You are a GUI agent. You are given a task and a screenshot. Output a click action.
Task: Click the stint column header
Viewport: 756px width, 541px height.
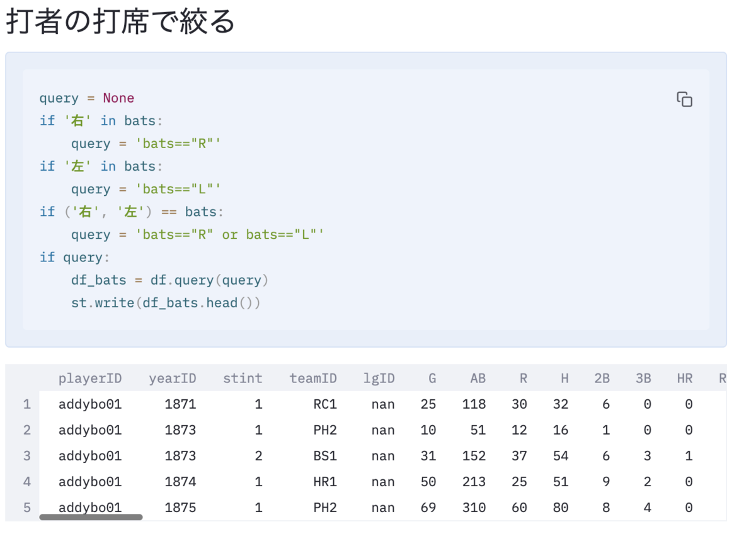click(243, 379)
